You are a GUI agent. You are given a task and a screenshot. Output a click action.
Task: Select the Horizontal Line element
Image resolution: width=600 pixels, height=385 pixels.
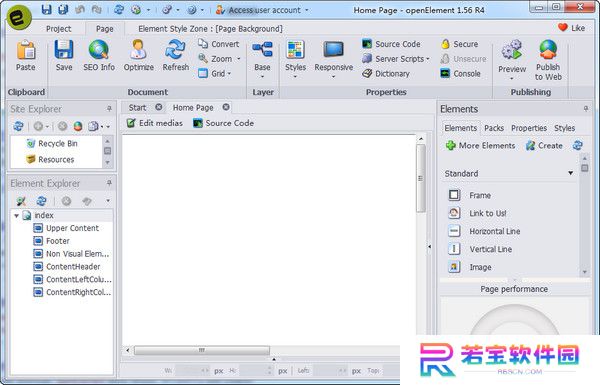click(484, 231)
